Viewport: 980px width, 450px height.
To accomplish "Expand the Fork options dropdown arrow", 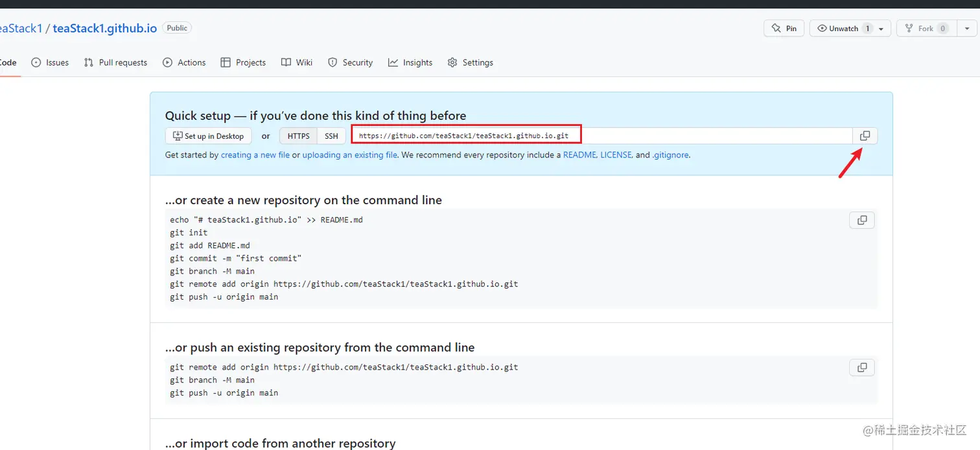I will pos(968,29).
